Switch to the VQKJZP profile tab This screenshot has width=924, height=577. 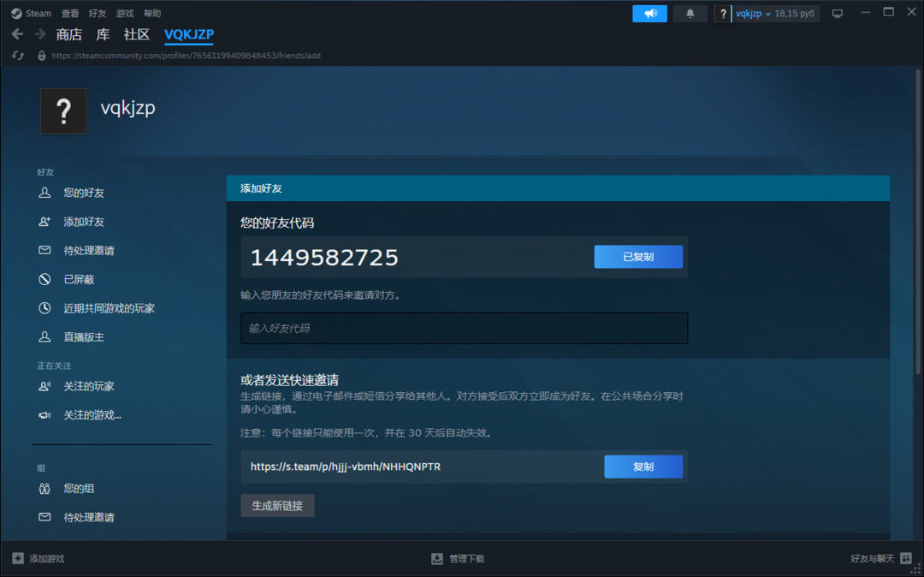(x=189, y=35)
